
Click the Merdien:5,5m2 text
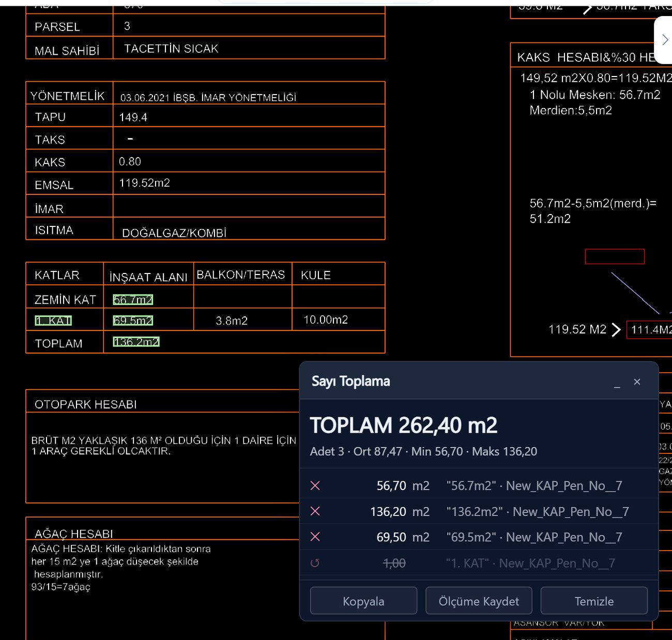click(x=571, y=110)
